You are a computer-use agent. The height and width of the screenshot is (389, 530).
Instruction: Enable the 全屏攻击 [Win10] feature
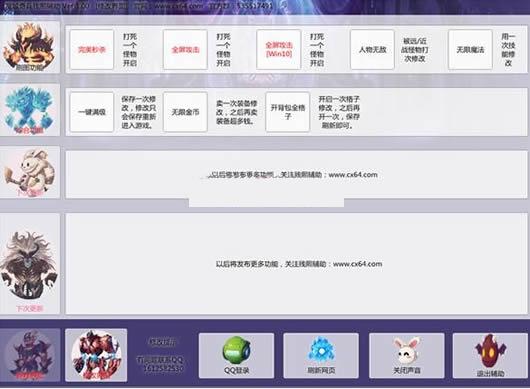point(279,50)
